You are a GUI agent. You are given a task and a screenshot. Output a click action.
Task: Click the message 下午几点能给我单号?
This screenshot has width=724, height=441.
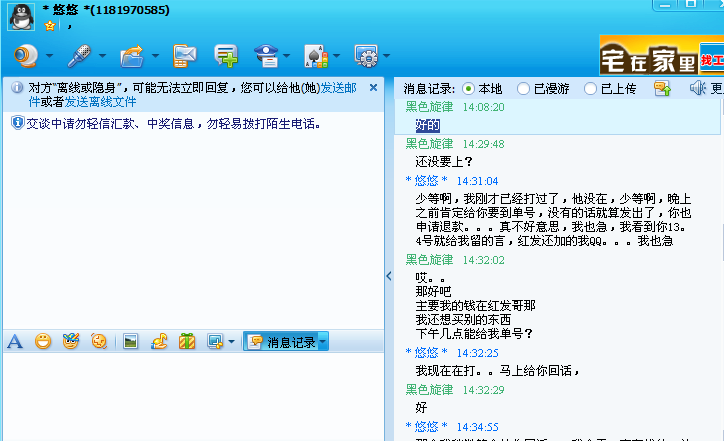[x=474, y=333]
